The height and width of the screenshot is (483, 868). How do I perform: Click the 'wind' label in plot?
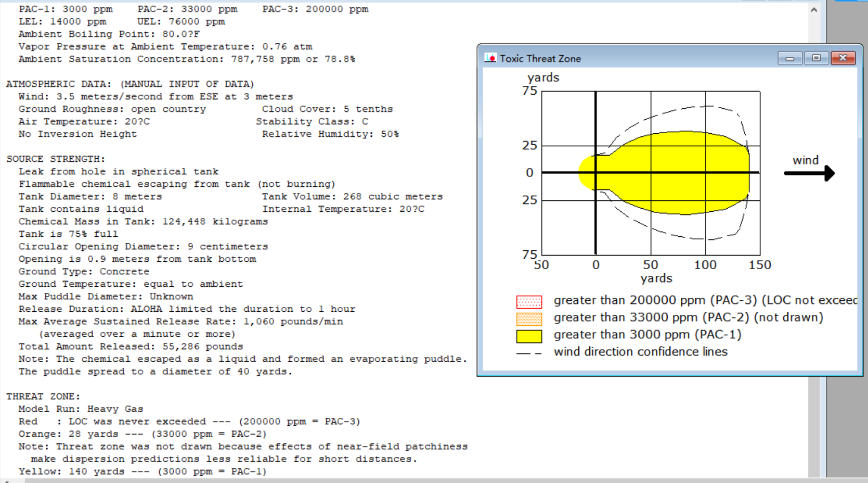click(806, 160)
